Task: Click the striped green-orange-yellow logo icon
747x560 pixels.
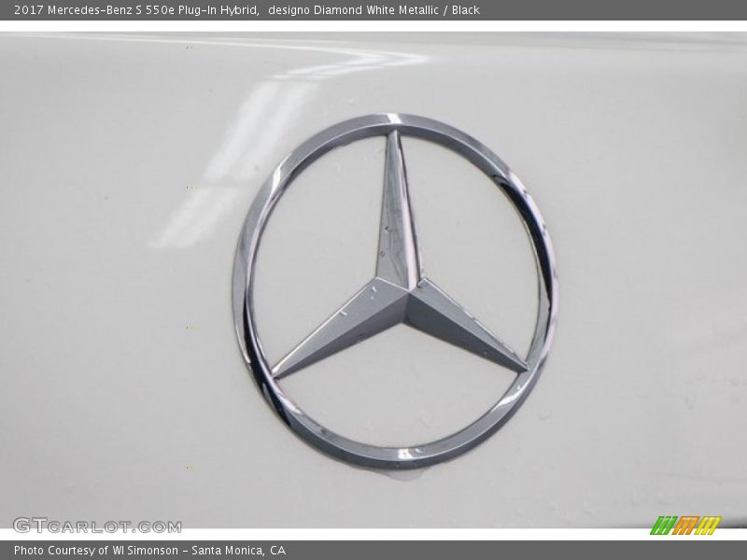Action: click(685, 525)
